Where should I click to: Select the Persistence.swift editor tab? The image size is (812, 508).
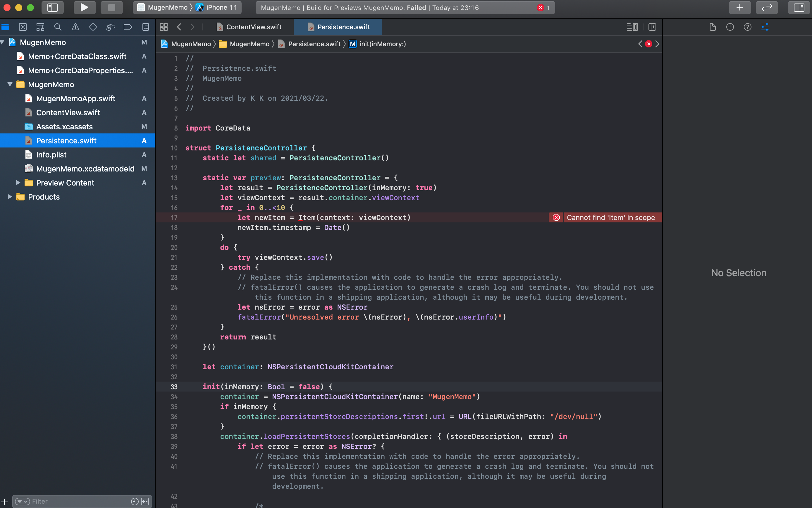pyautogui.click(x=338, y=27)
